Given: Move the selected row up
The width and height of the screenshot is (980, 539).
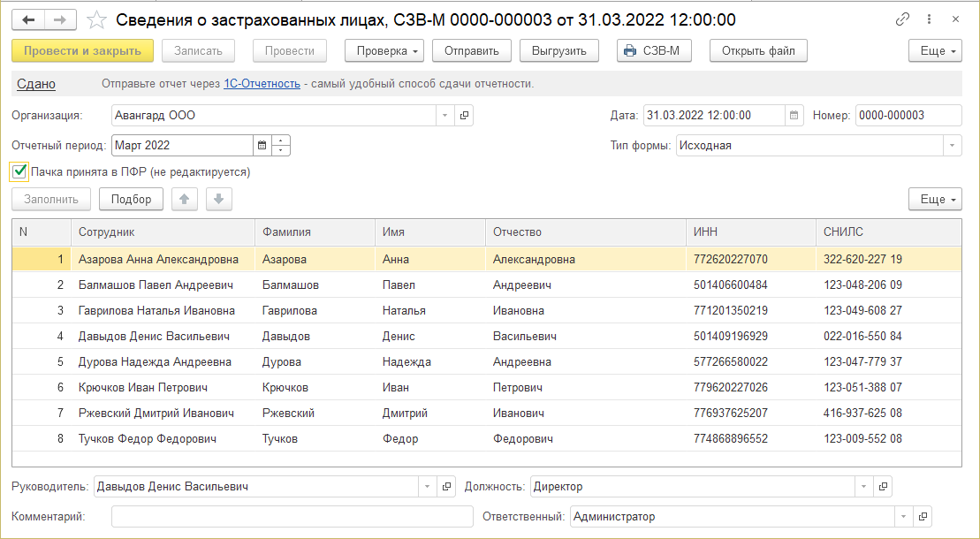Looking at the screenshot, I should pos(184,200).
